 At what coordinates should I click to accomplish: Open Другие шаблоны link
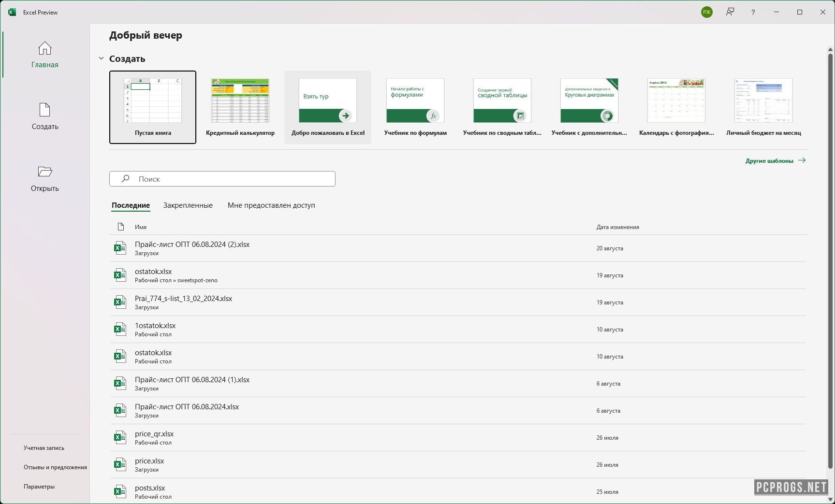pyautogui.click(x=769, y=161)
